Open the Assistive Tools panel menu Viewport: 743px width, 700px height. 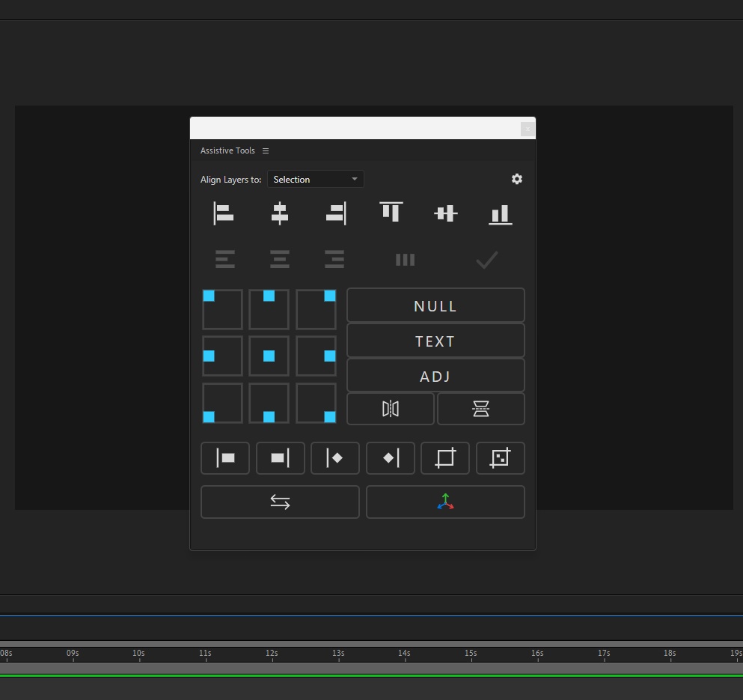pos(266,150)
